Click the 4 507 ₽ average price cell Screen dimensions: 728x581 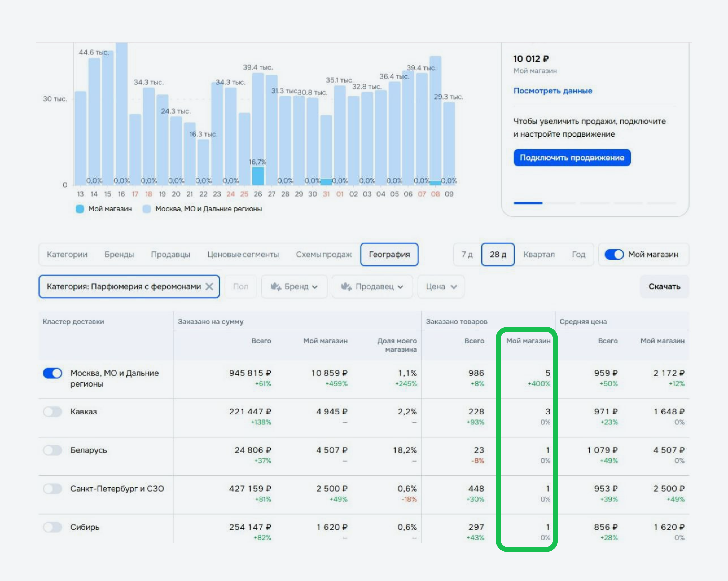(x=669, y=450)
